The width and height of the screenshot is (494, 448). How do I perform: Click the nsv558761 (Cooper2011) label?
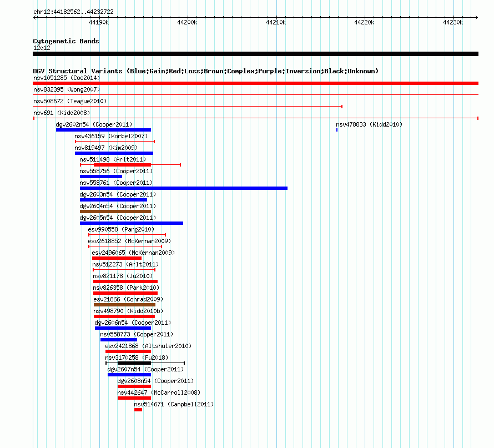[116, 183]
